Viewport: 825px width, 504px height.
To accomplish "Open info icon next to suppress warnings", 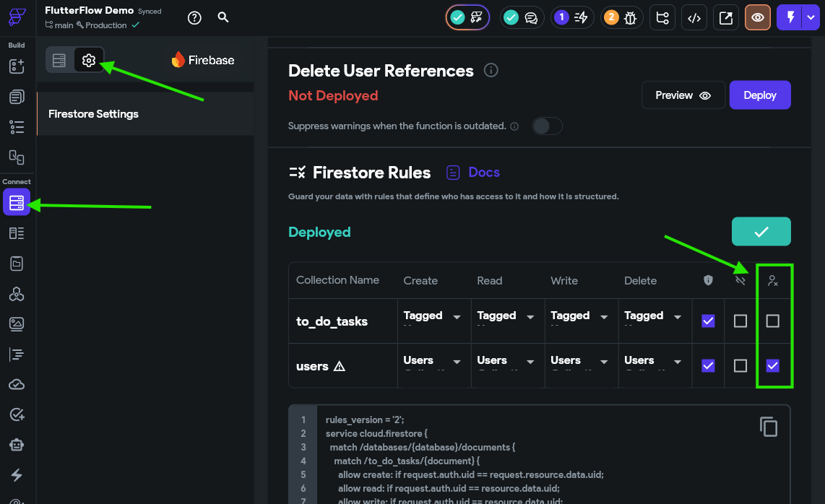I will (x=514, y=126).
